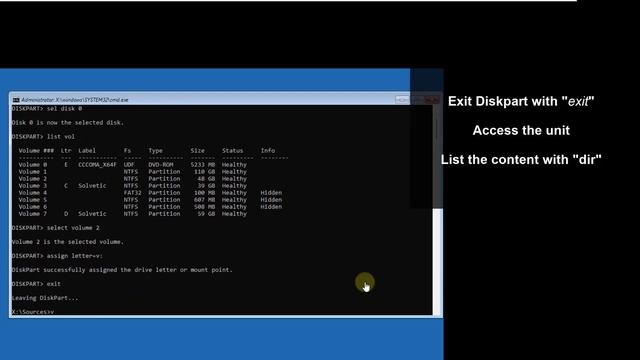
Task: Click the window title 'Administrator: X:\windows\SYSTEM32\cmd.exe'
Action: [75, 100]
